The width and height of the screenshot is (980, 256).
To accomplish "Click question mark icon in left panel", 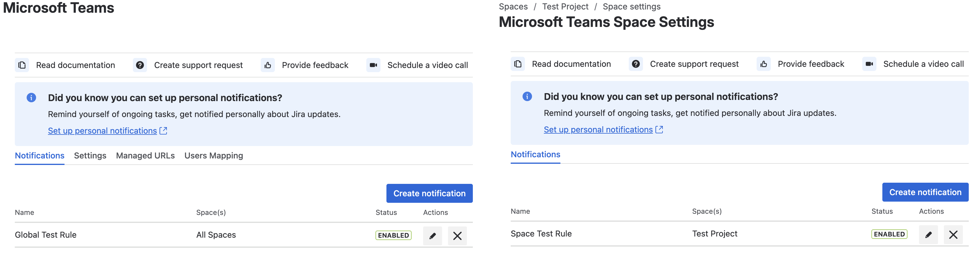I will point(140,65).
